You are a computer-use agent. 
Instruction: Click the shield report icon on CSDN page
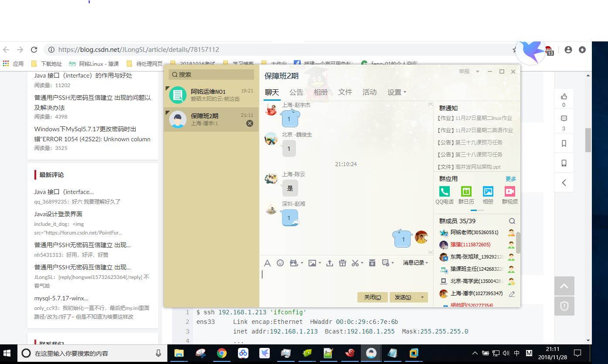(x=564, y=306)
